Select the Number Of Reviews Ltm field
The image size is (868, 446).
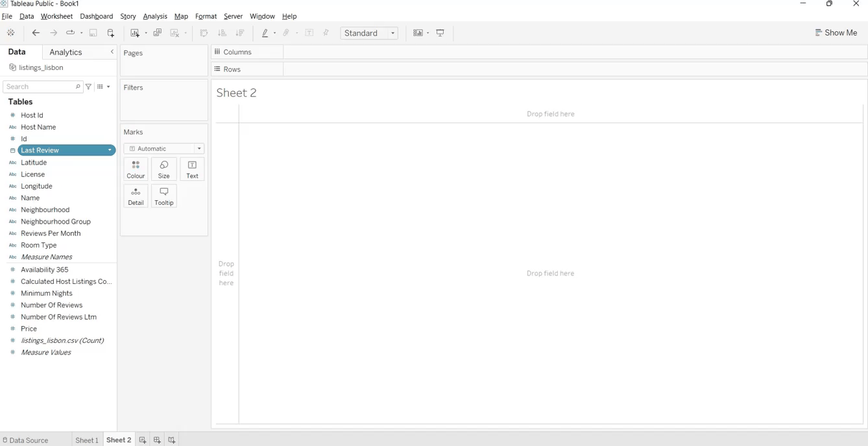(58, 317)
